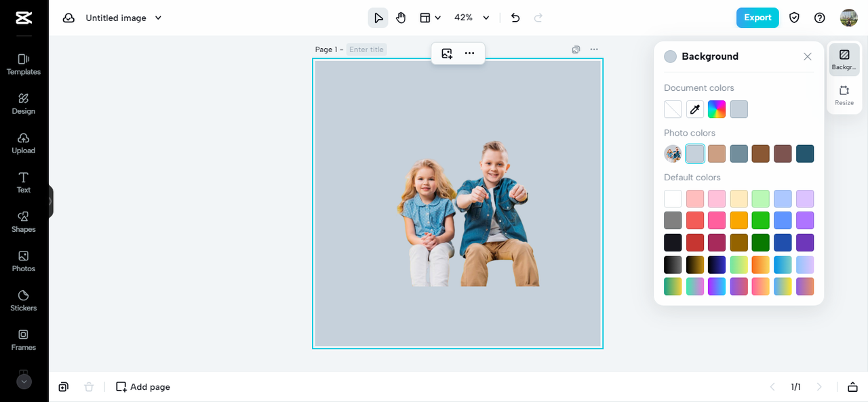The image size is (868, 402).
Task: Open the Upload panel
Action: coord(24,143)
